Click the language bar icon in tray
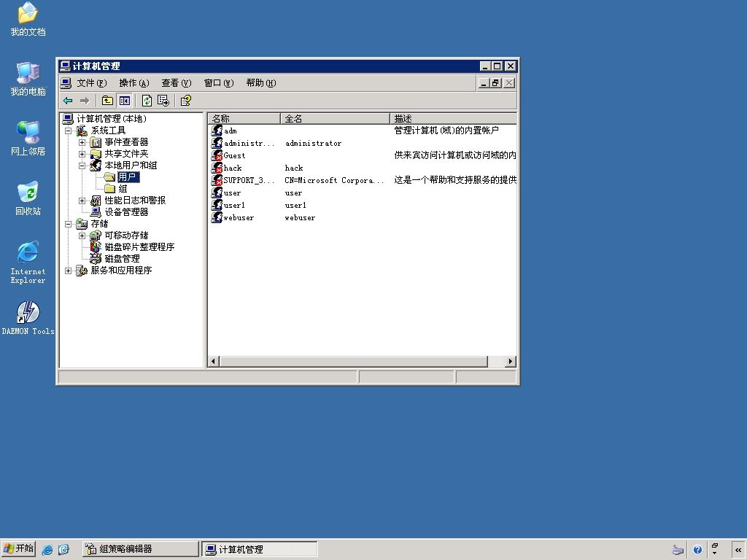Viewport: 747px width, 560px height. 678,550
